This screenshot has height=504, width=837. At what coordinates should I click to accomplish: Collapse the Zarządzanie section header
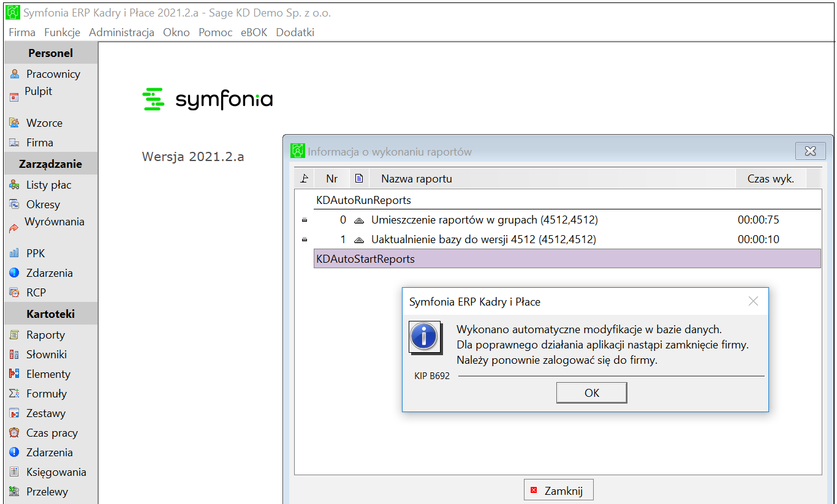51,164
